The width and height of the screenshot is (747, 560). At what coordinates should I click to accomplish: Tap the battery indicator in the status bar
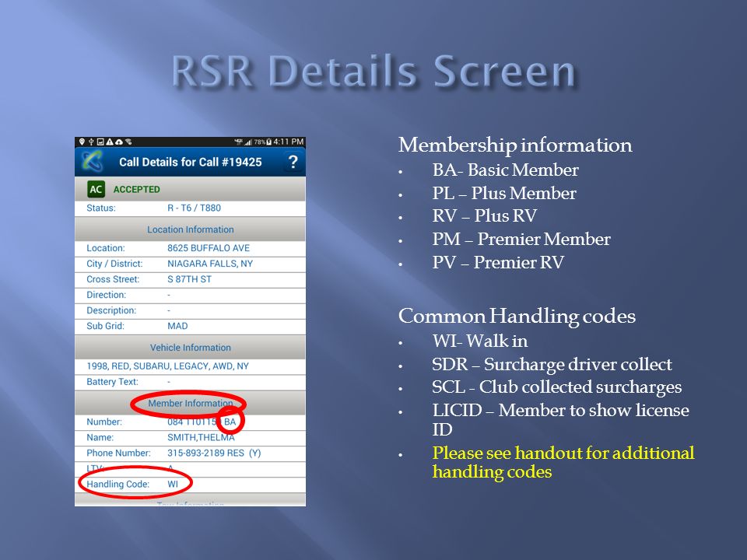pyautogui.click(x=269, y=142)
